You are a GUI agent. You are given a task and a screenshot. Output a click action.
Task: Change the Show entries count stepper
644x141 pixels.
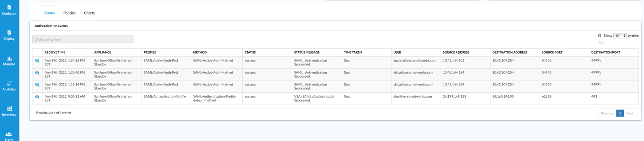point(620,36)
